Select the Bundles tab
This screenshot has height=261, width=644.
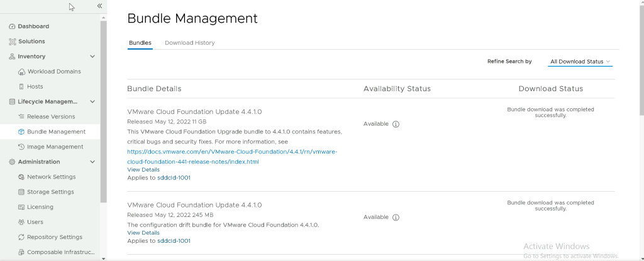tap(140, 43)
